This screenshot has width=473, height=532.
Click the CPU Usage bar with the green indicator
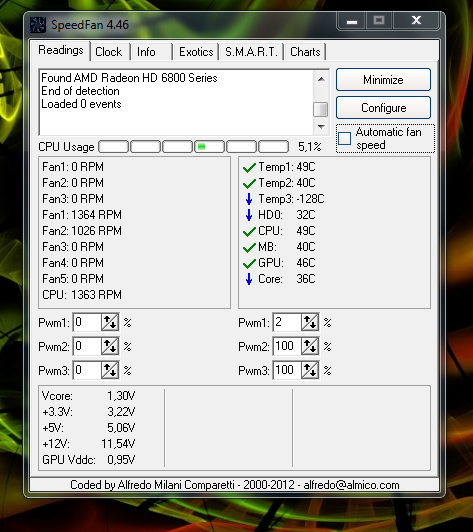pos(209,147)
